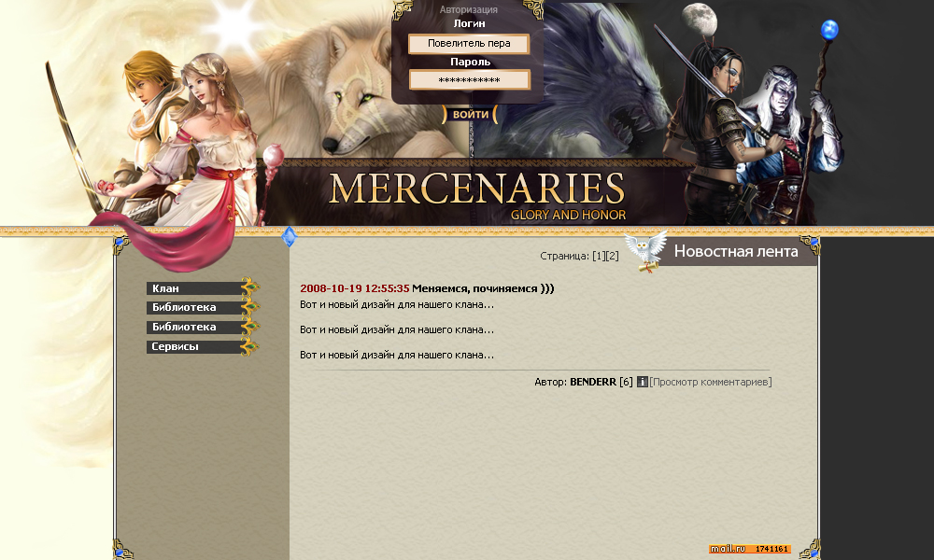This screenshot has width=934, height=560.
Task: Open the author BENDERR profile link
Action: pos(593,382)
